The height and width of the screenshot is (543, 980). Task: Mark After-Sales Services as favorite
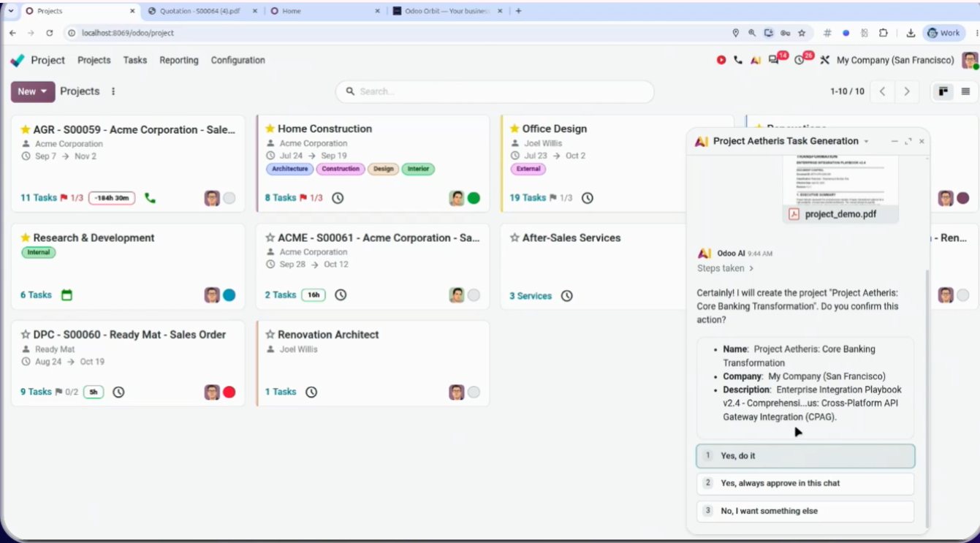tap(514, 238)
